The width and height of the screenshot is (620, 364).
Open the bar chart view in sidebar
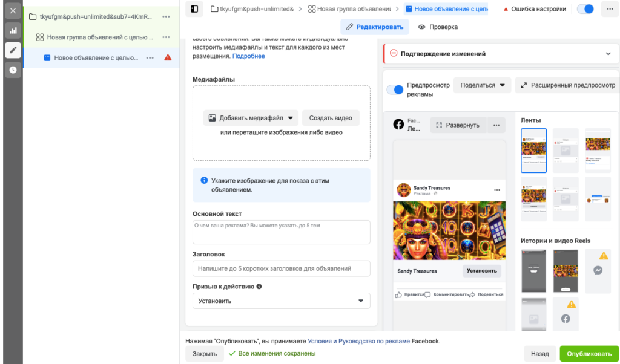click(x=13, y=30)
